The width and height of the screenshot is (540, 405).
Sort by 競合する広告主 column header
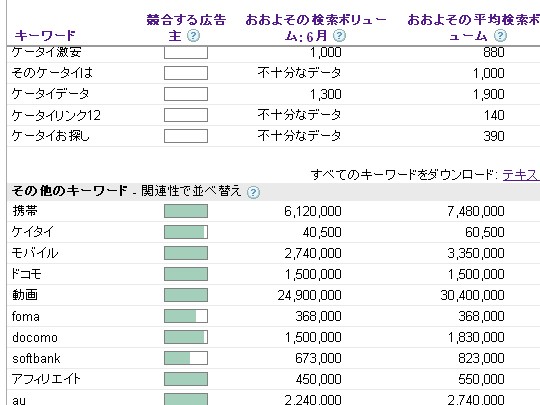[186, 28]
